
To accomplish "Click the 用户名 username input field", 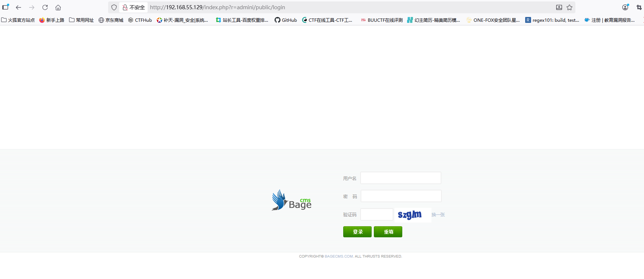I will click(401, 178).
